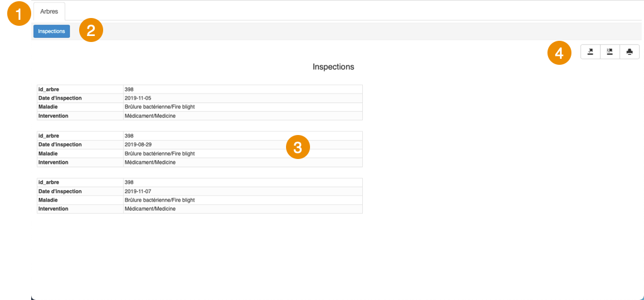Click the Intervention label in second record
The image size is (644, 300).
(x=53, y=162)
